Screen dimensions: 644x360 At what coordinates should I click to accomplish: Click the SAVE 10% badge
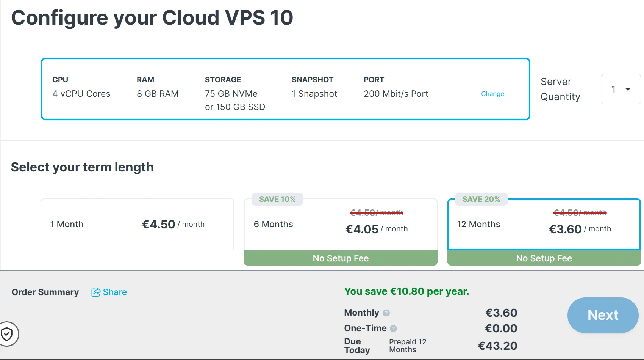pyautogui.click(x=277, y=199)
